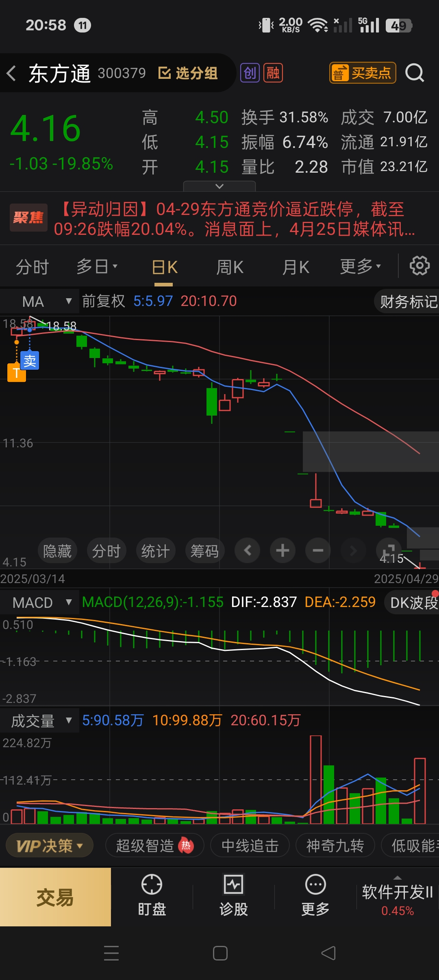Zoom in chart with plus button
This screenshot has width=439, height=980.
(x=283, y=551)
